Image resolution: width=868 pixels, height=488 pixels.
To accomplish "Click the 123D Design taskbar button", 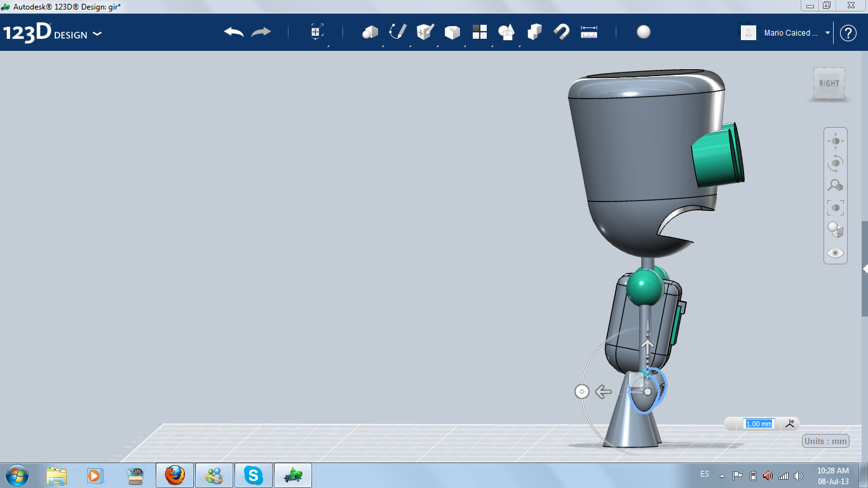I will point(293,475).
